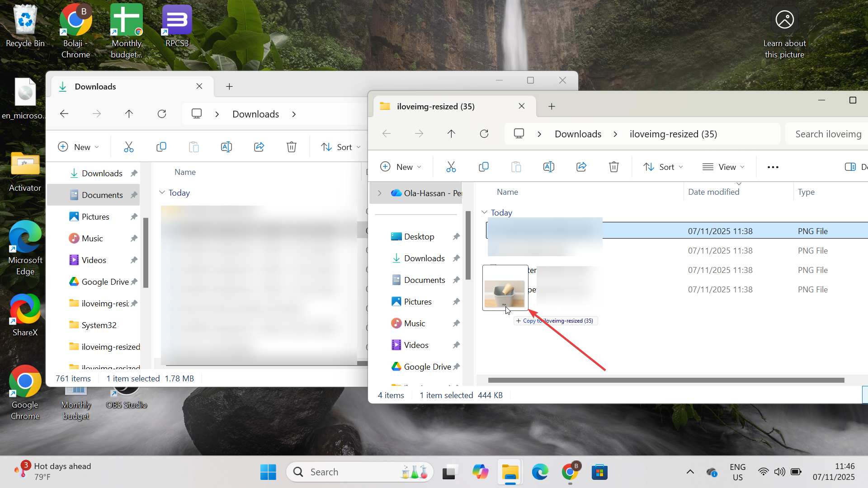The height and width of the screenshot is (488, 868).
Task: Click the Copy icon in iloveimg-resized toolbar
Action: click(483, 167)
